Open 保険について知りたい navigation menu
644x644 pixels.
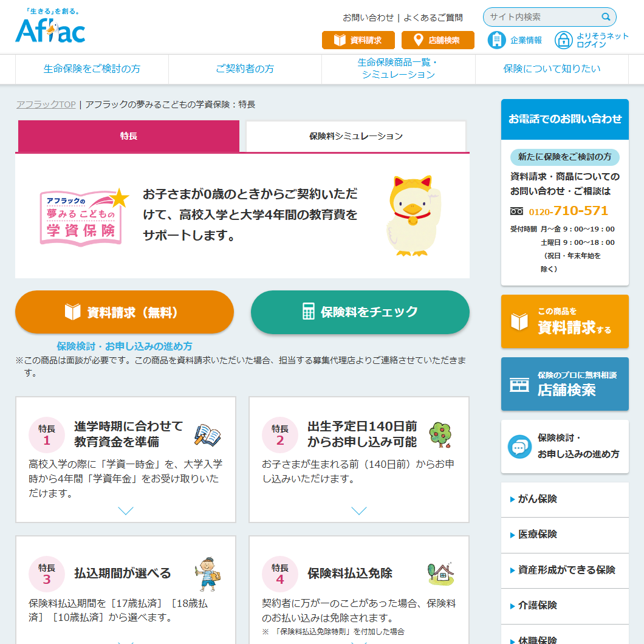pyautogui.click(x=552, y=69)
